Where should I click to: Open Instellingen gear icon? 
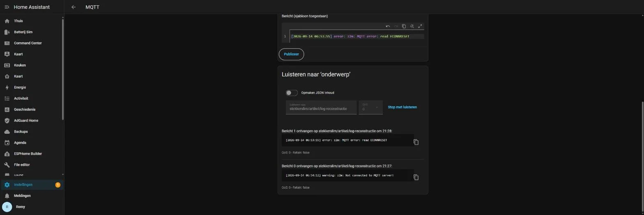pos(7,185)
